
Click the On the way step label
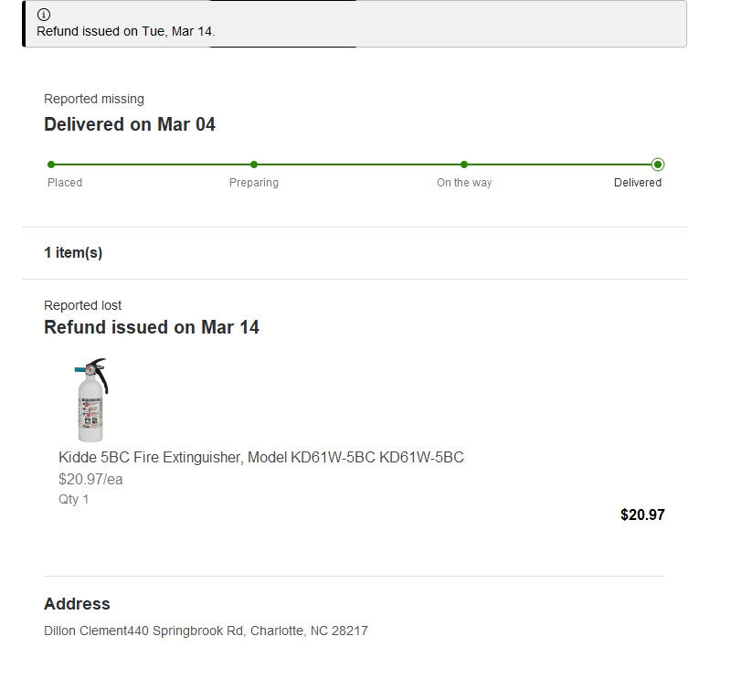pyautogui.click(x=464, y=183)
